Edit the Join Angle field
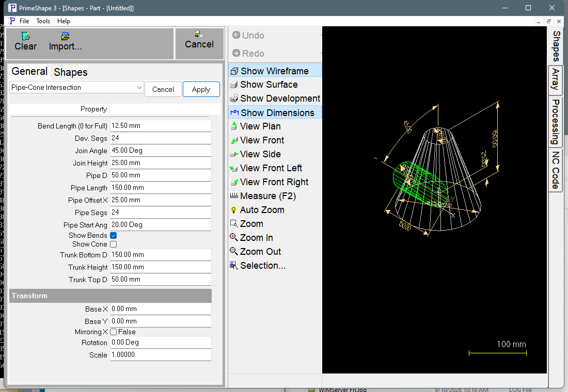Screen dimensions: 568x392 coord(161,150)
